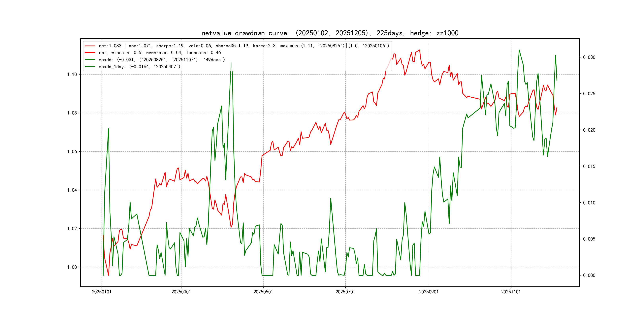644x322 pixels.
Task: Click the 20250301 x-axis date label
Action: pos(181,292)
